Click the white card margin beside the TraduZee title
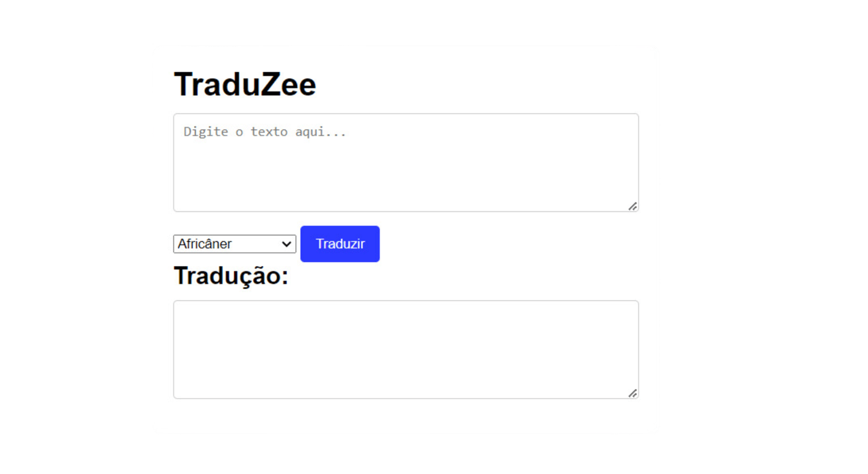The height and width of the screenshot is (474, 868). (482, 84)
